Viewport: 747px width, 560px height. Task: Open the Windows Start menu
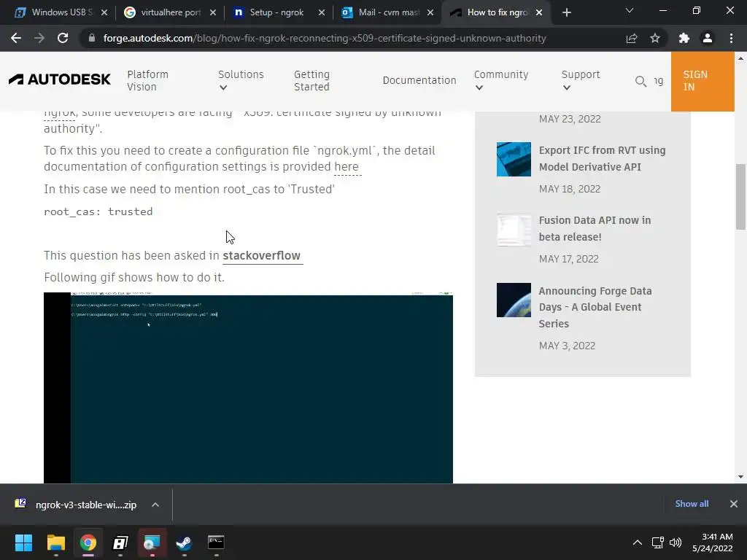tap(23, 542)
